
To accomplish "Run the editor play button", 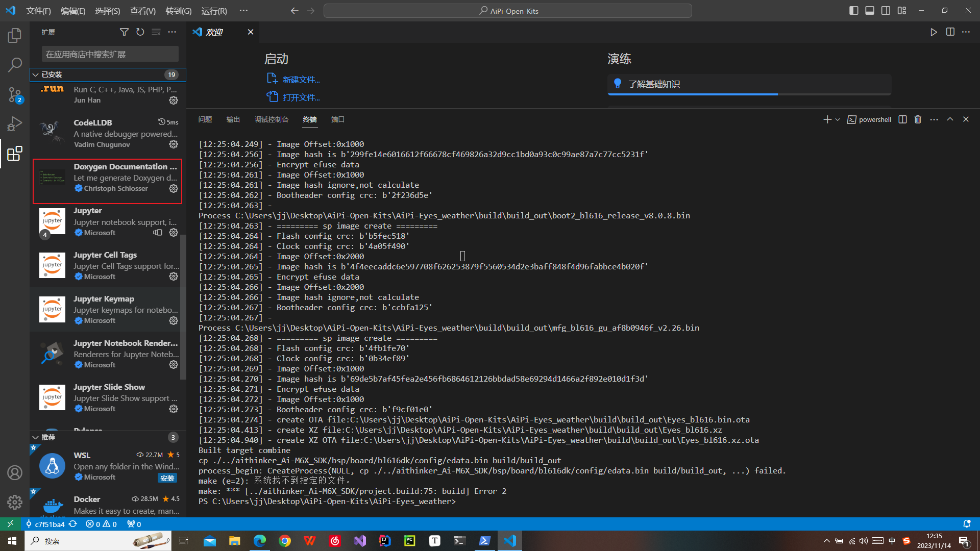I will (x=934, y=32).
